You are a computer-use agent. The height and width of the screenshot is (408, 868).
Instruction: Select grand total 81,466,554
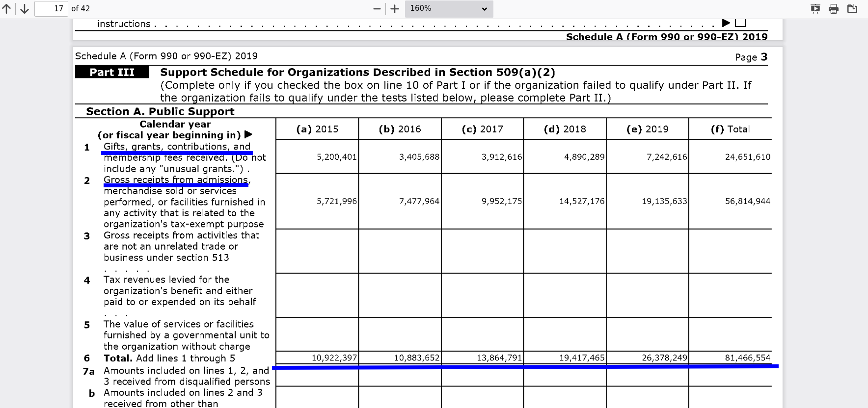pyautogui.click(x=747, y=358)
